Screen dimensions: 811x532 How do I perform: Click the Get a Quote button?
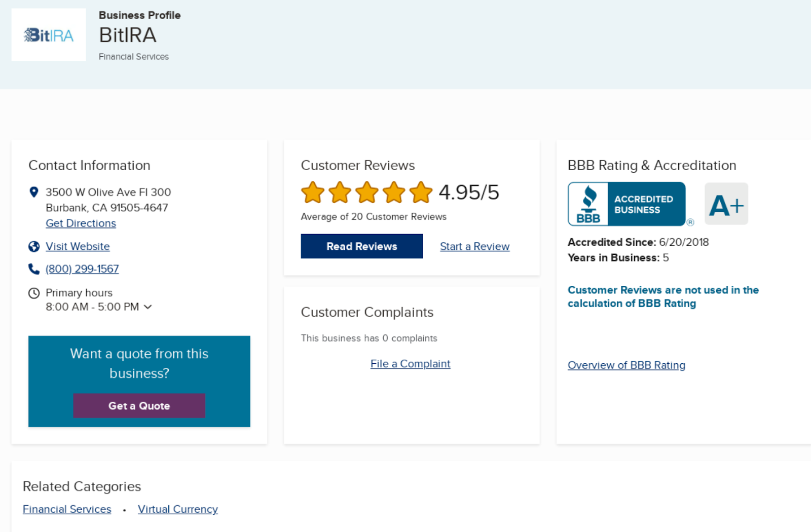click(x=139, y=406)
